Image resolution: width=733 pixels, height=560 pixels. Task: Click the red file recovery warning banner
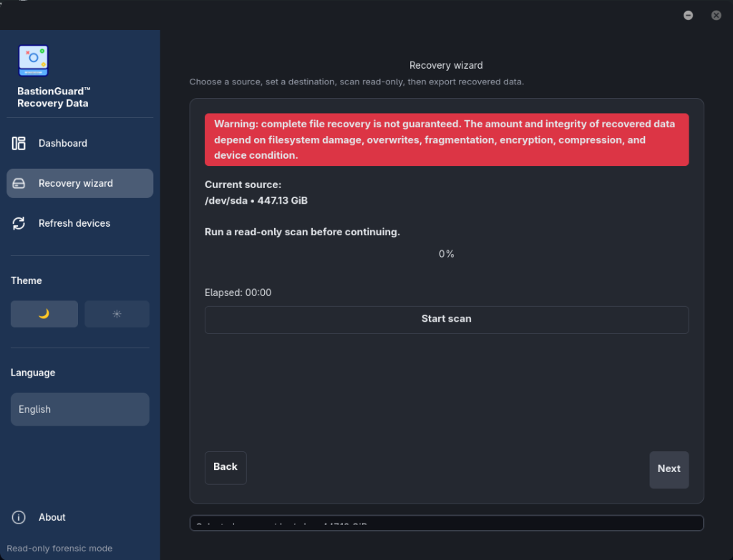click(x=447, y=139)
